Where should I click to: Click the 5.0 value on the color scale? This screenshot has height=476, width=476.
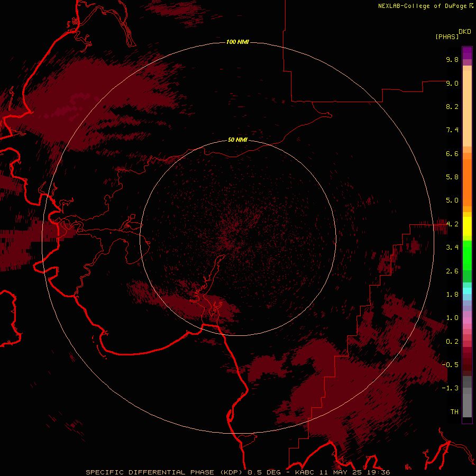pos(452,200)
